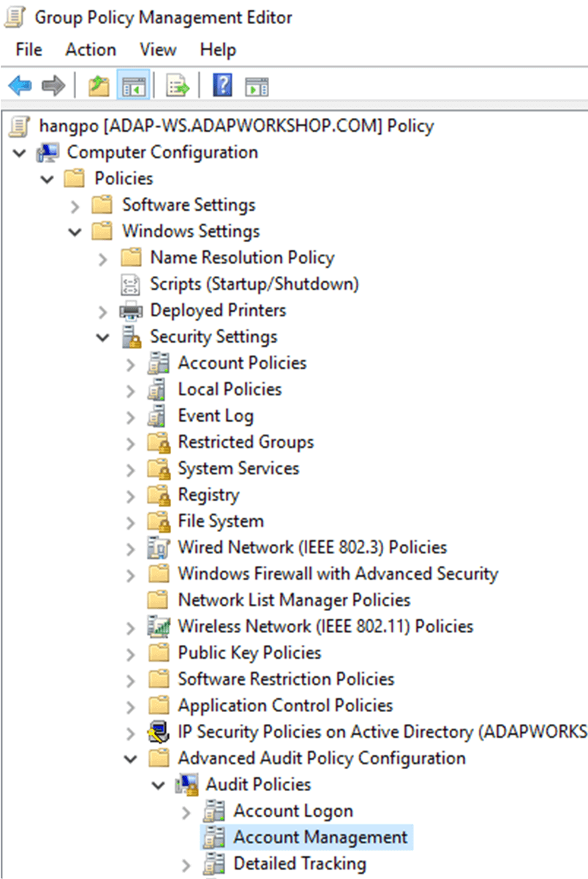The width and height of the screenshot is (588, 879).
Task: Open the blue Help question mark icon
Action: [x=222, y=86]
